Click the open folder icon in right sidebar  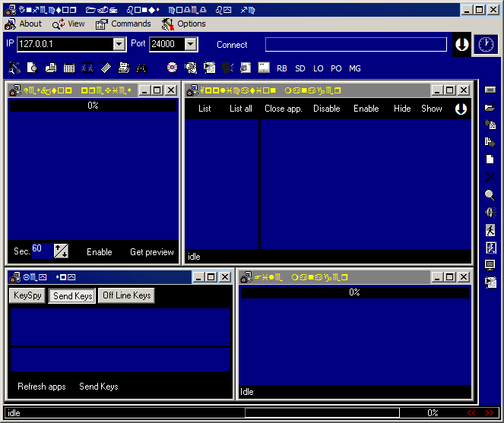(x=490, y=108)
